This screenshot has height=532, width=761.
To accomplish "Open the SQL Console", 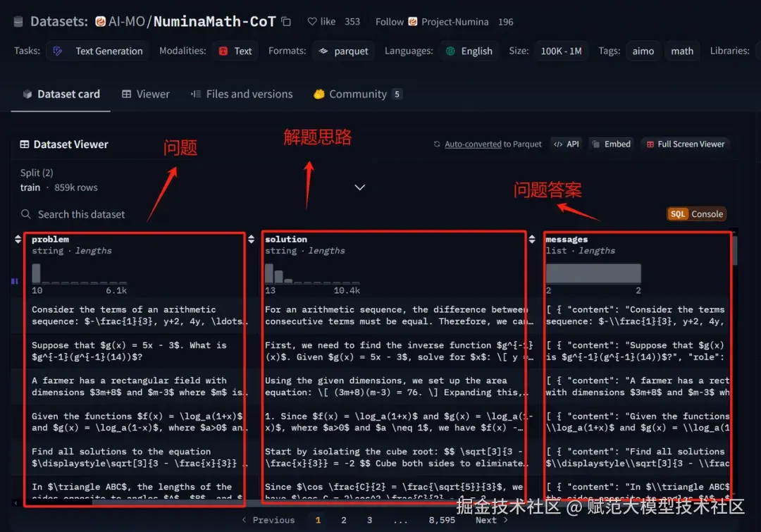I will click(696, 214).
